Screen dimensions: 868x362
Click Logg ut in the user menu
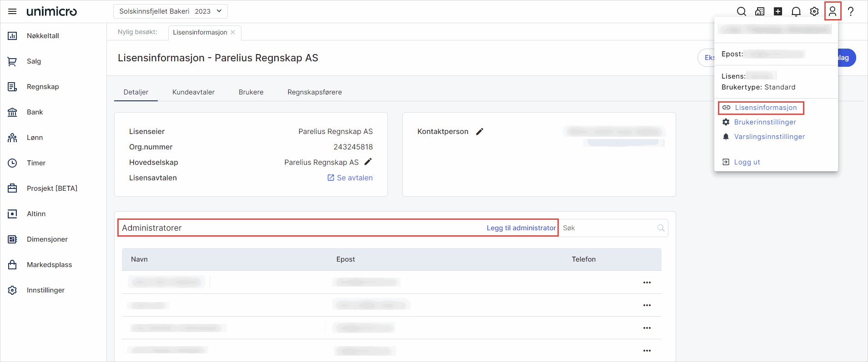pos(747,162)
